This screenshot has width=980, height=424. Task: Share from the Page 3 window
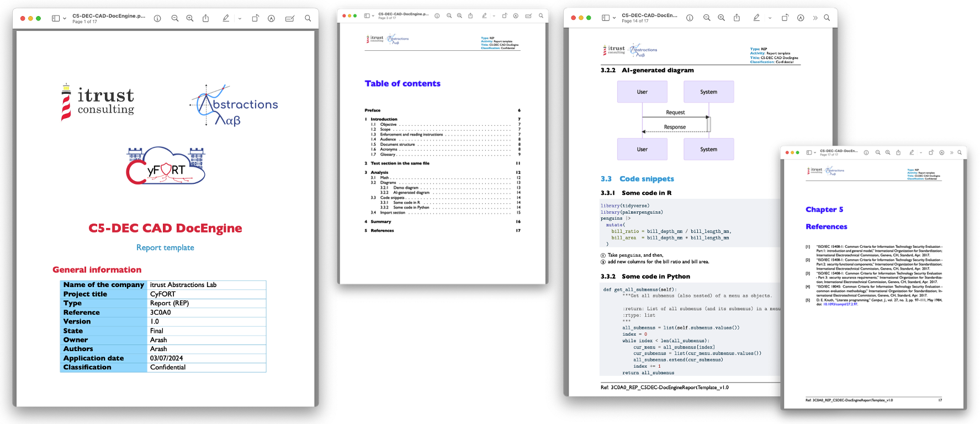pyautogui.click(x=470, y=15)
